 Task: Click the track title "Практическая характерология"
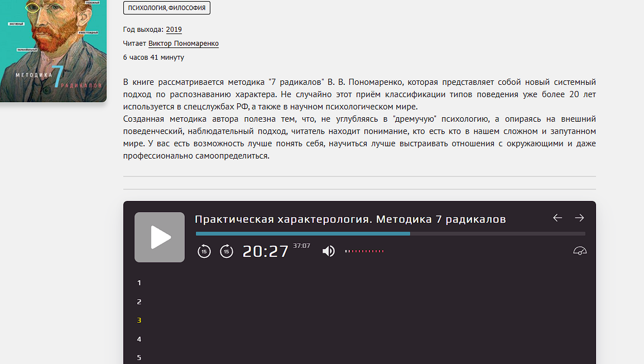coord(350,219)
